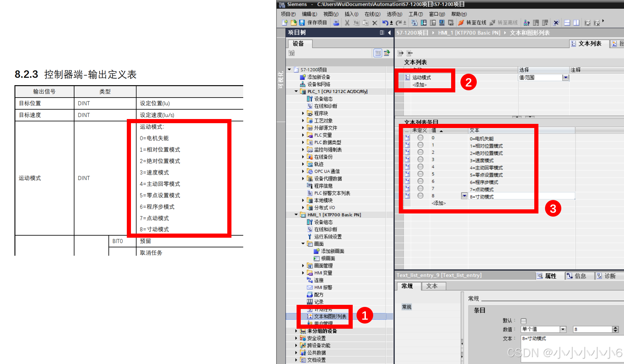This screenshot has width=624, height=364.
Task: Open the 单个值 value type dropdown
Action: coord(563,329)
